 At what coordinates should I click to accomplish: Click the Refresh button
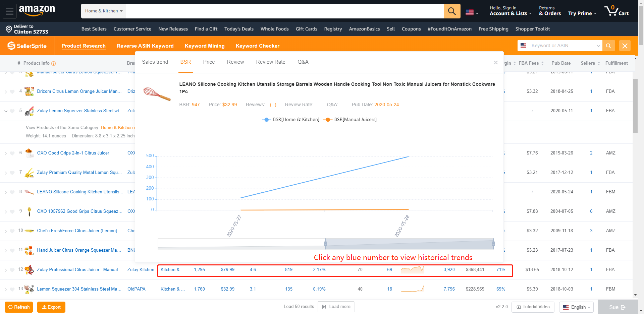[19, 307]
